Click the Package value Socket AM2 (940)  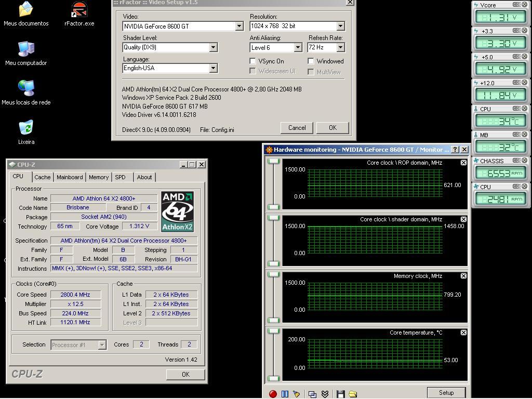click(104, 217)
